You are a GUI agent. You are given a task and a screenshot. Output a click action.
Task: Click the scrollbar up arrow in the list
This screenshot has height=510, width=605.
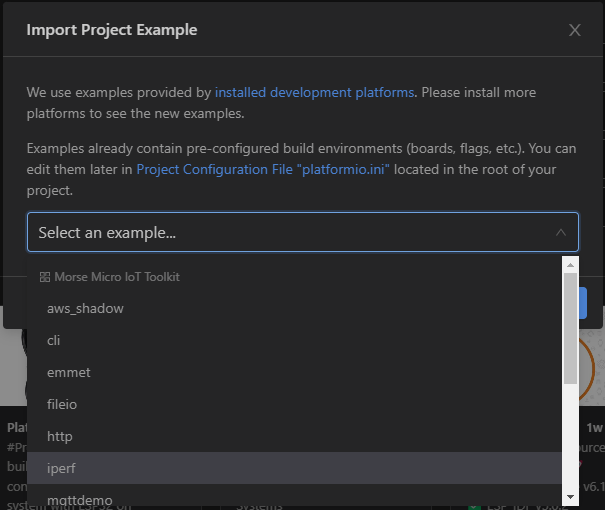tap(570, 265)
